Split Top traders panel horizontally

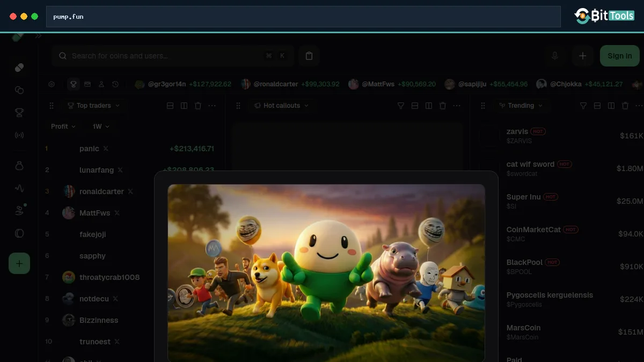(x=170, y=106)
